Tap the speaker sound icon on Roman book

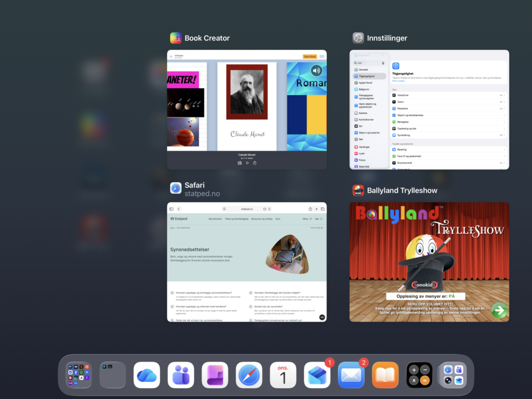pyautogui.click(x=316, y=71)
